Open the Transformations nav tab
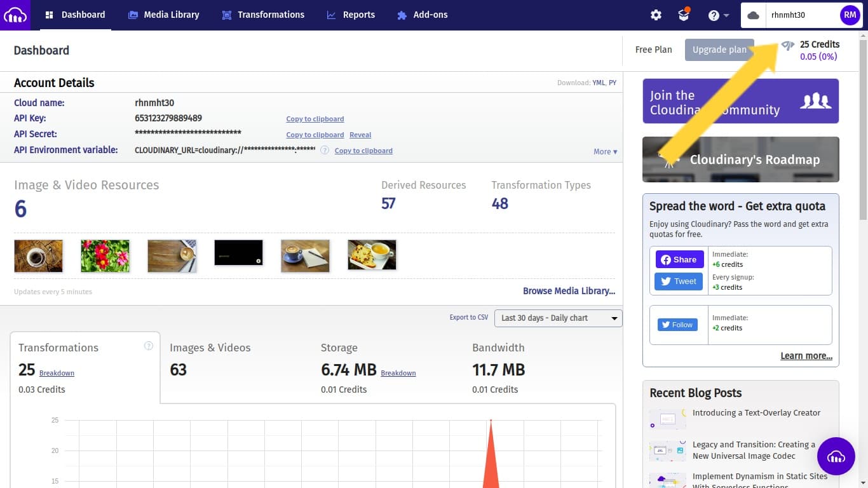The height and width of the screenshot is (488, 868). [263, 15]
